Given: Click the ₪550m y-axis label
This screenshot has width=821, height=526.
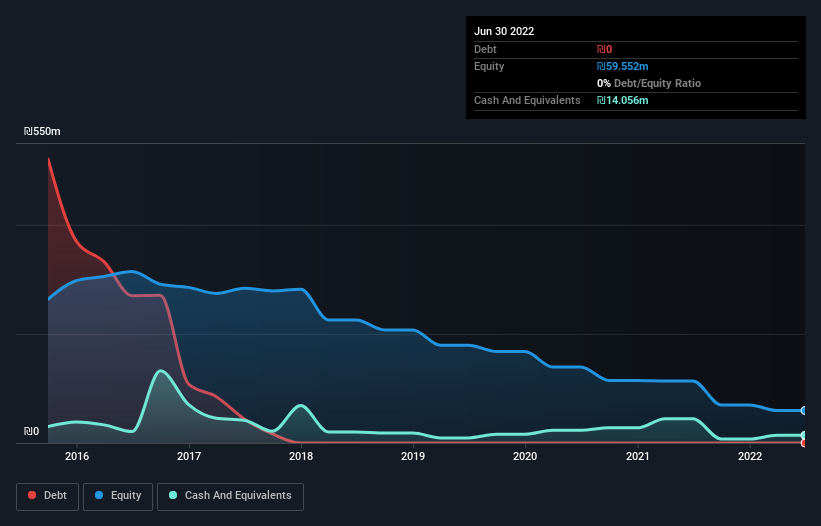Looking at the screenshot, I should coord(42,131).
